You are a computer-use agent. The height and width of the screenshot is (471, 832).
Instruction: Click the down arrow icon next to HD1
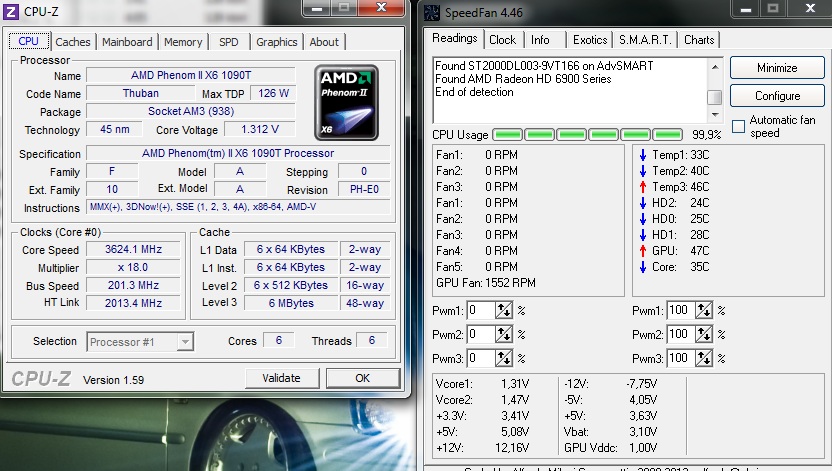pos(643,234)
